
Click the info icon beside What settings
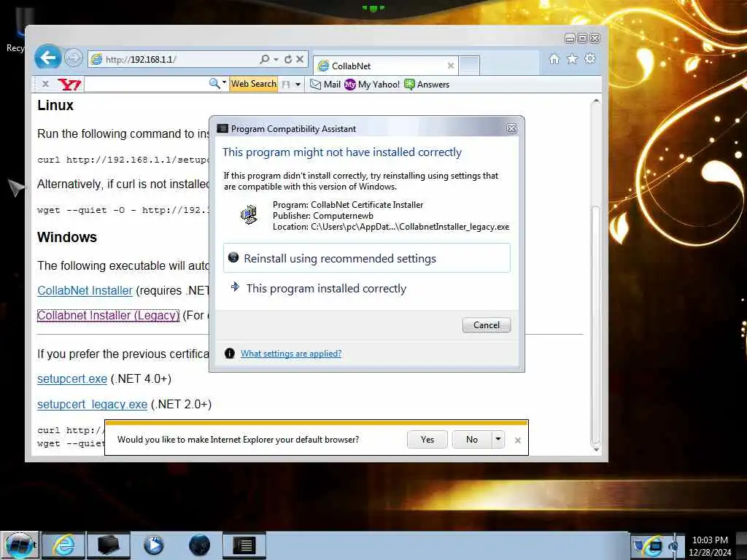230,354
